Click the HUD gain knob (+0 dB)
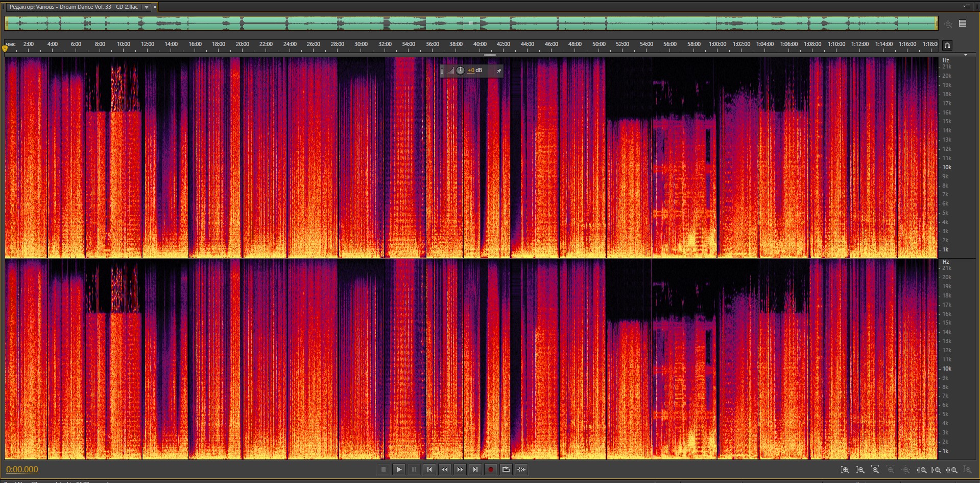This screenshot has width=980, height=483. 460,71
